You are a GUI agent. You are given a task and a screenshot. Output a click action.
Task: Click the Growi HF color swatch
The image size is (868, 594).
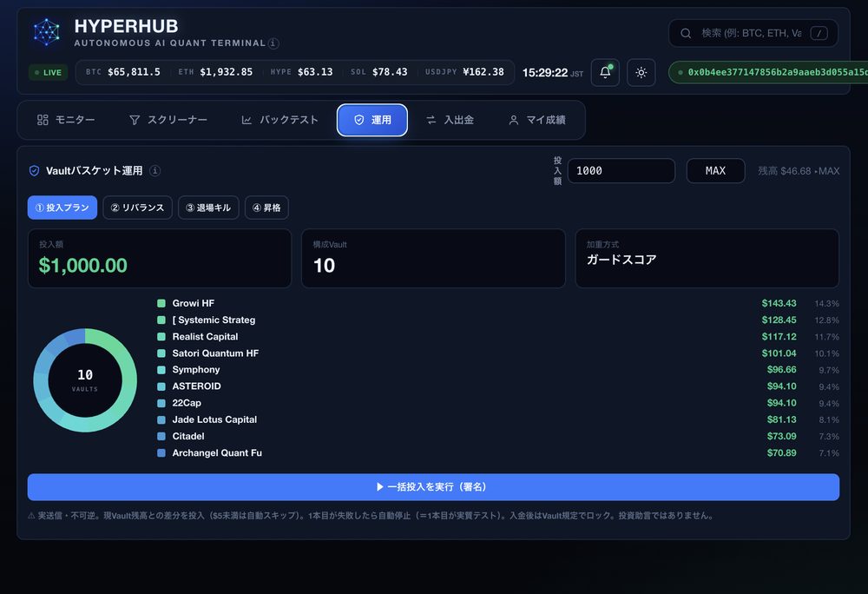tap(161, 303)
